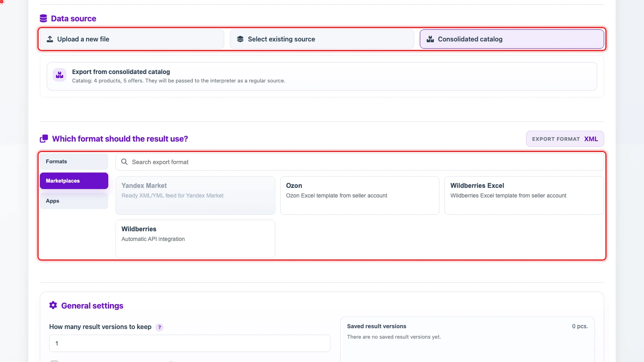The width and height of the screenshot is (644, 362).
Task: Choose Upload a new file source option
Action: tap(132, 39)
